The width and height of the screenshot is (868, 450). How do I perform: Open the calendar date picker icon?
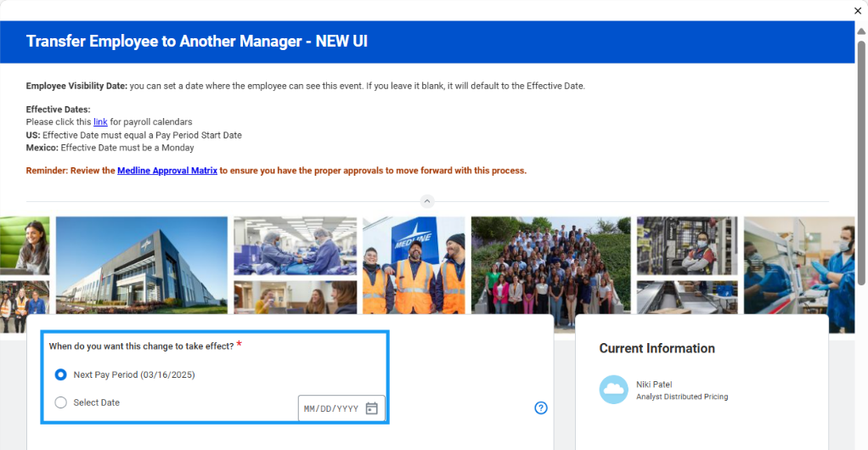371,408
